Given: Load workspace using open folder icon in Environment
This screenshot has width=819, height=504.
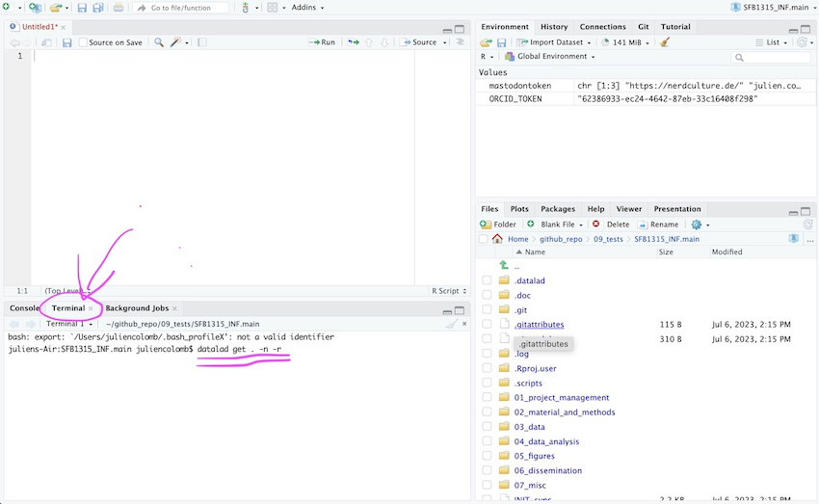Looking at the screenshot, I should 487,42.
